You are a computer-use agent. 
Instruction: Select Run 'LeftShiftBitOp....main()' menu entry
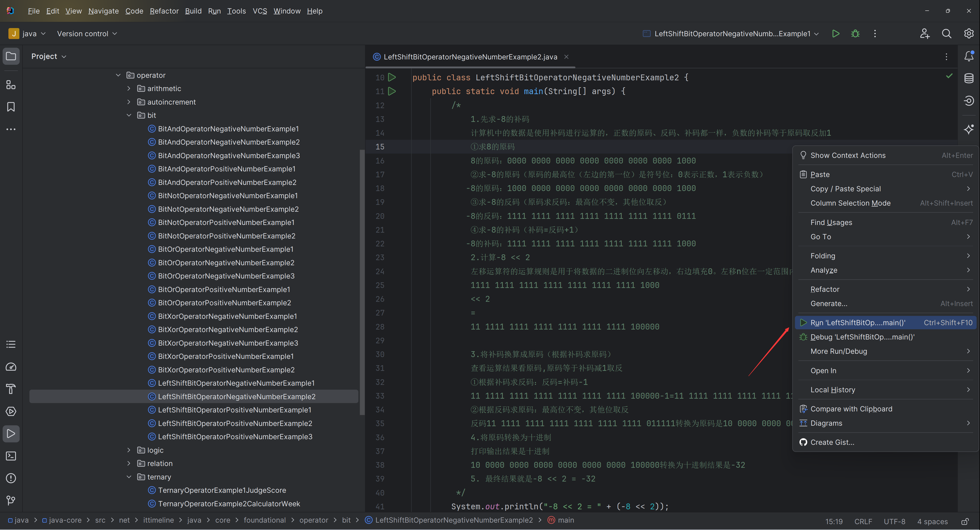(886, 323)
